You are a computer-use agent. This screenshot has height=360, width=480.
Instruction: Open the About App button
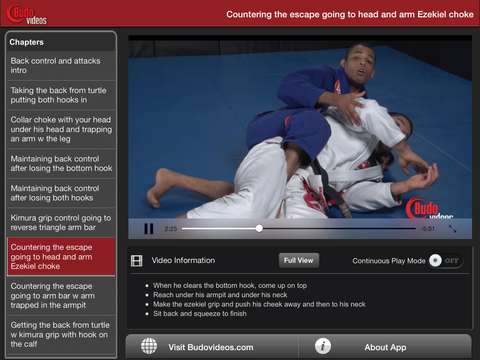385,347
